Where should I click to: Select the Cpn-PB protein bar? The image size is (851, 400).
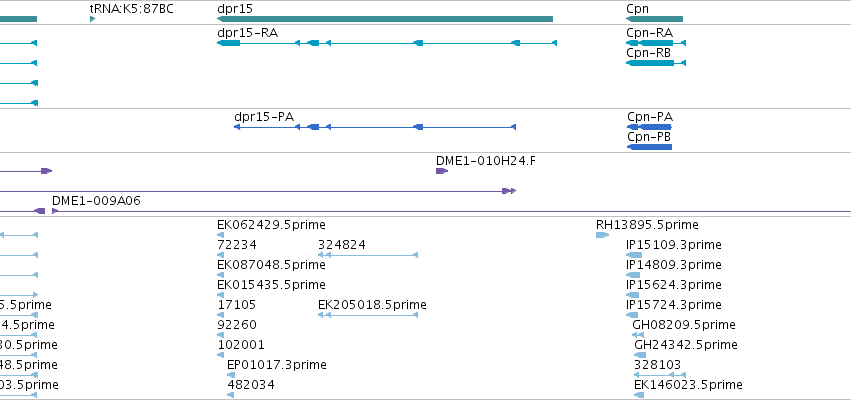click(649, 147)
